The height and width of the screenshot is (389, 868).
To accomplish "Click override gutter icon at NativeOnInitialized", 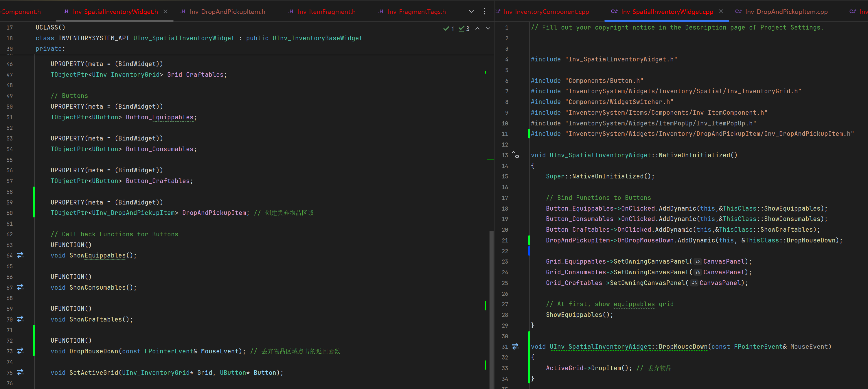I will (515, 155).
